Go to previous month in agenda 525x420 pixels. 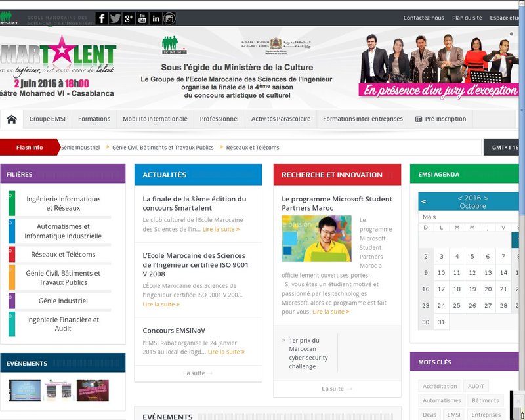pyautogui.click(x=423, y=201)
